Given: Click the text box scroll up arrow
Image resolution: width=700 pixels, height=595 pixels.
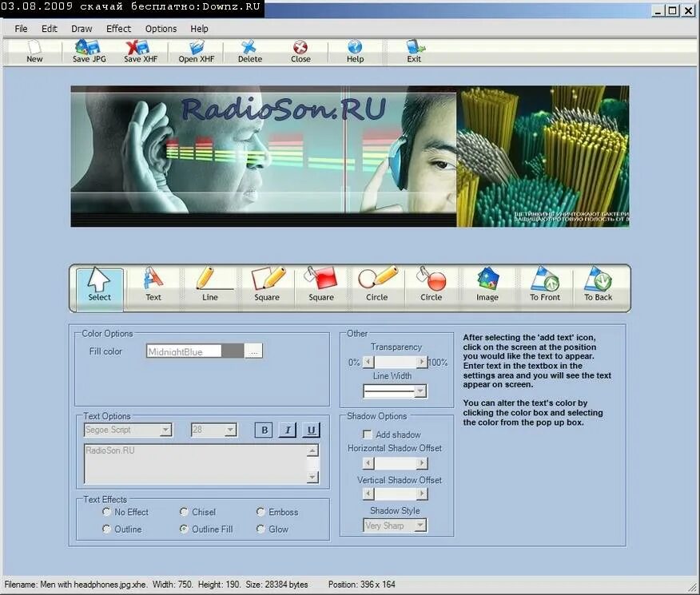Looking at the screenshot, I should coord(313,450).
